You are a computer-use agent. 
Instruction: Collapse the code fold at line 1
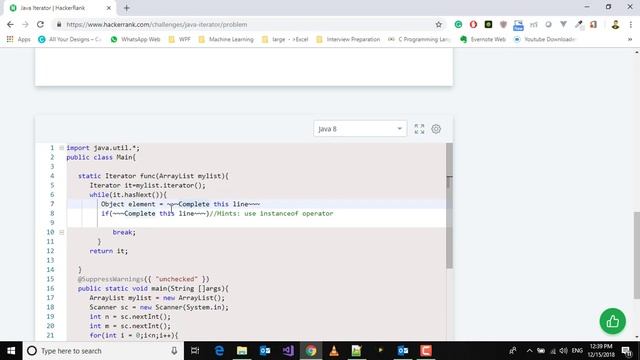[62, 148]
